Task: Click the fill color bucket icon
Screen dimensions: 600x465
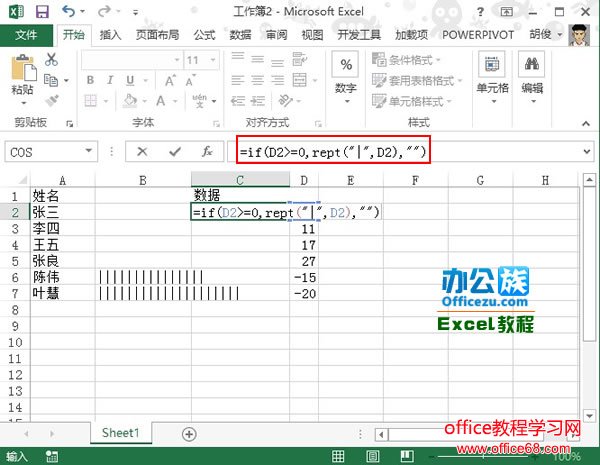Action: tap(130, 101)
